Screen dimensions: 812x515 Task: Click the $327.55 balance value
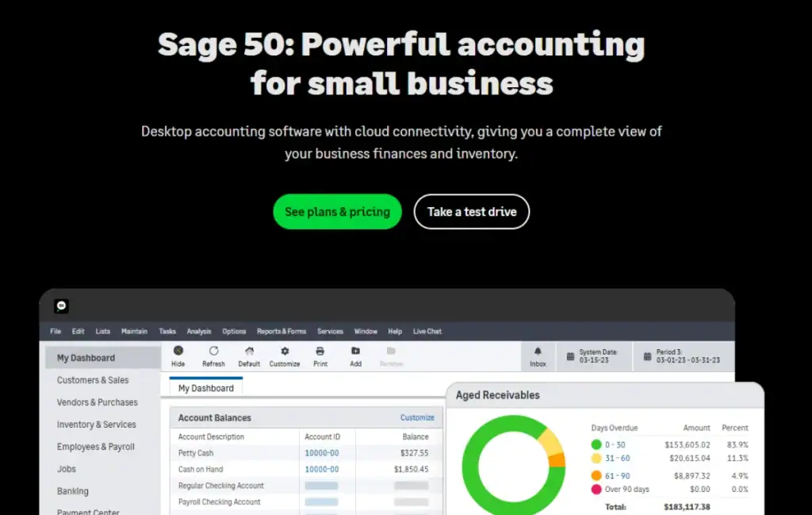tap(414, 453)
